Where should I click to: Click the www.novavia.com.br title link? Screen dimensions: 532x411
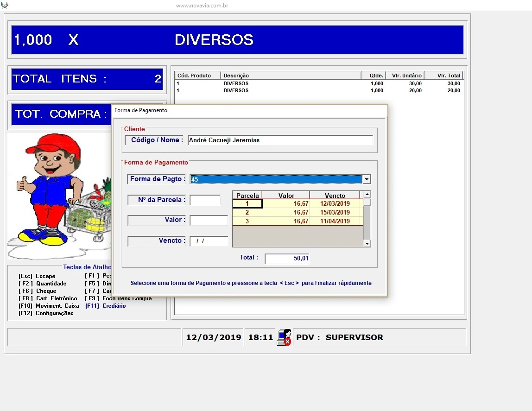(202, 6)
